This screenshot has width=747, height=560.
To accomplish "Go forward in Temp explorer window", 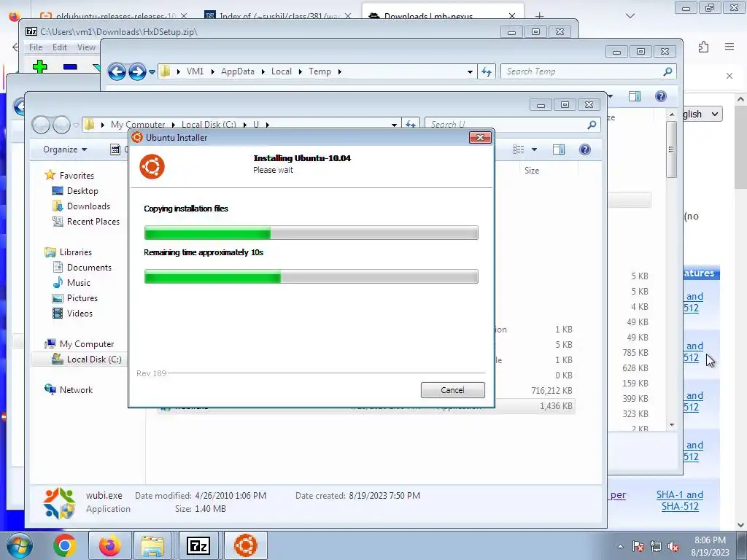I will coord(137,71).
